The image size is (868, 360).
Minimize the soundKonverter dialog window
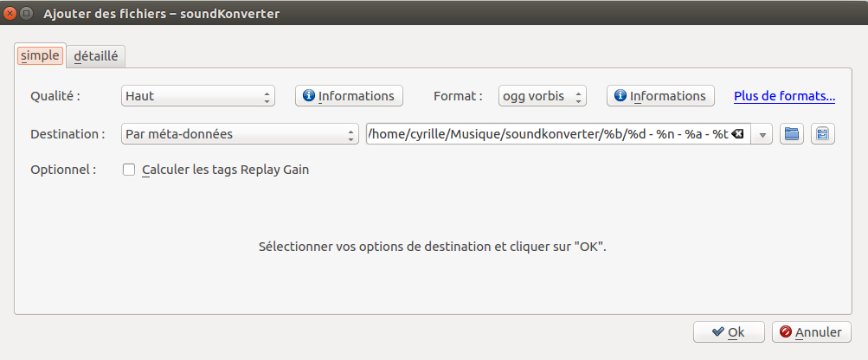coord(27,14)
